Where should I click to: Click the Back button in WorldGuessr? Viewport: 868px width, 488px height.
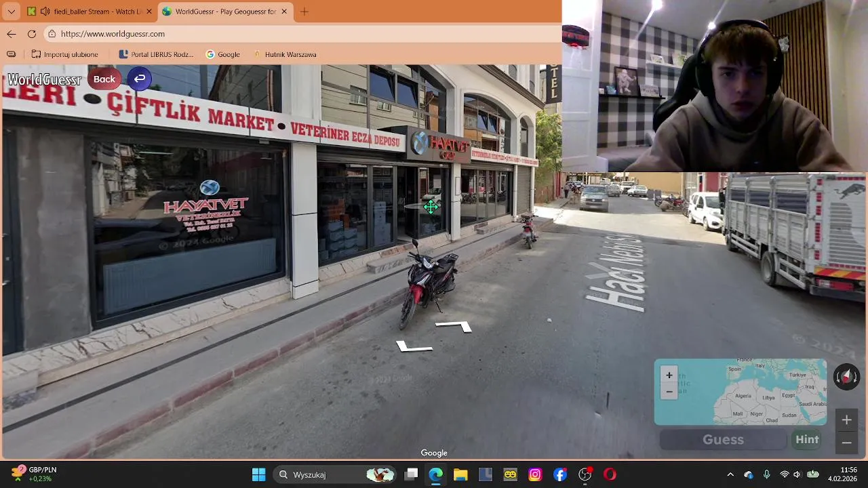104,79
